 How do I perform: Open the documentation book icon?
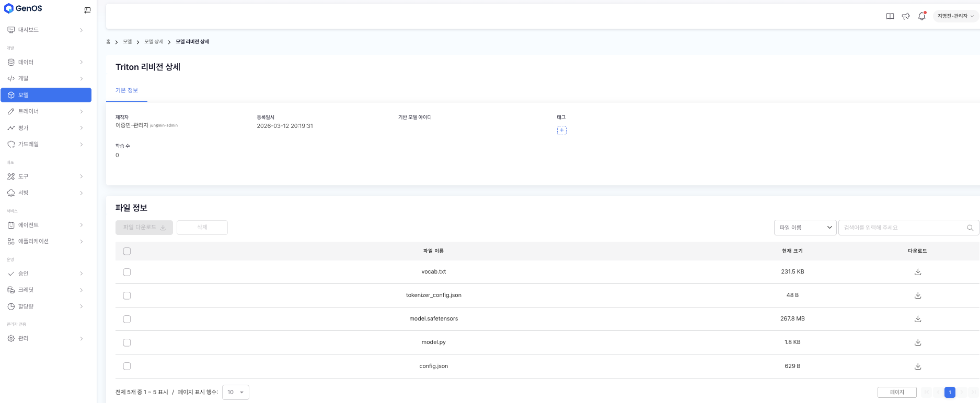tap(890, 16)
